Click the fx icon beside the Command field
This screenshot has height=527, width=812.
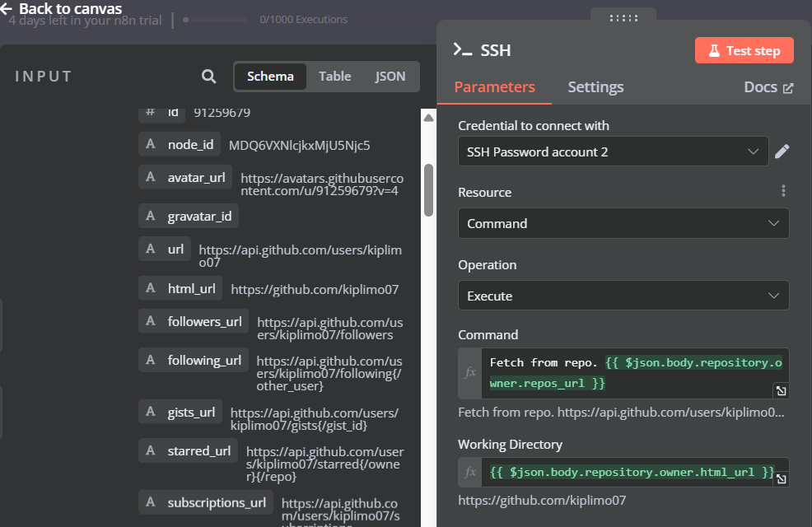click(469, 372)
